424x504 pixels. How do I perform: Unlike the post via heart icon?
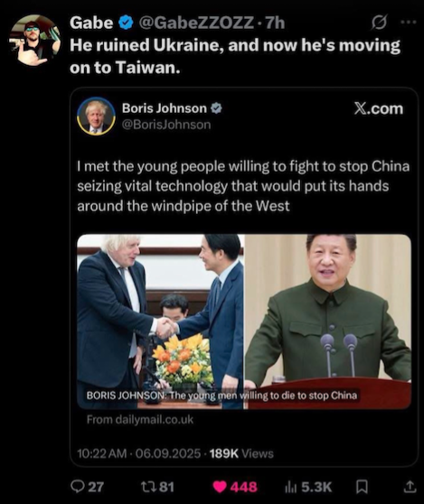220,487
